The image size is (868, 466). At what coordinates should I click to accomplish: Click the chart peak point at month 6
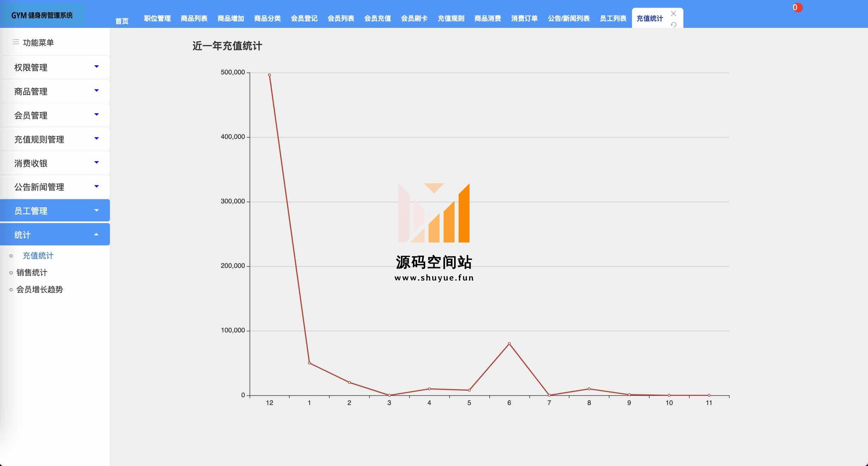pyautogui.click(x=509, y=344)
